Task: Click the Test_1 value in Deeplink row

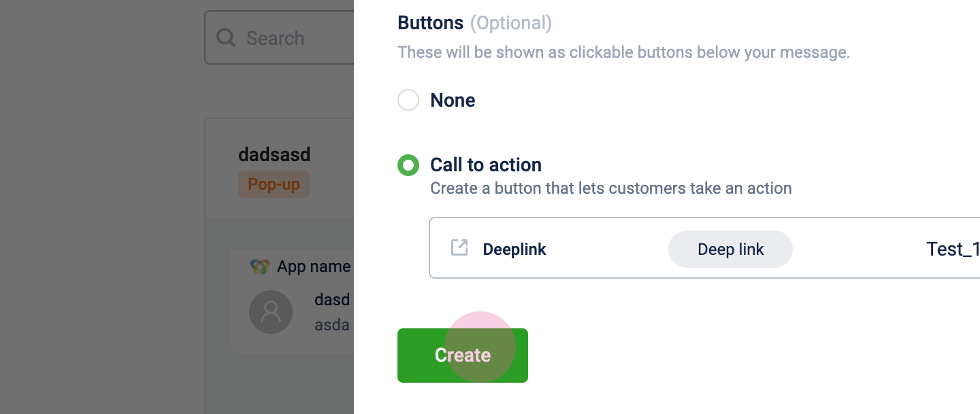Action: (953, 249)
